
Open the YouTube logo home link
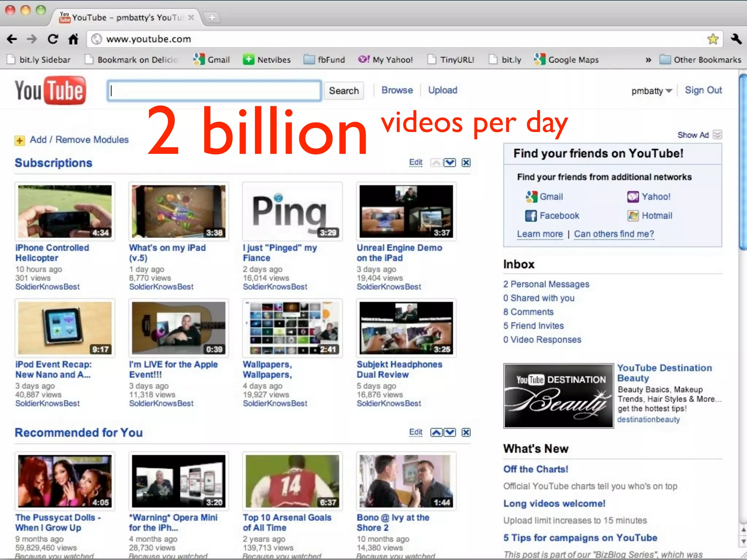coord(50,90)
